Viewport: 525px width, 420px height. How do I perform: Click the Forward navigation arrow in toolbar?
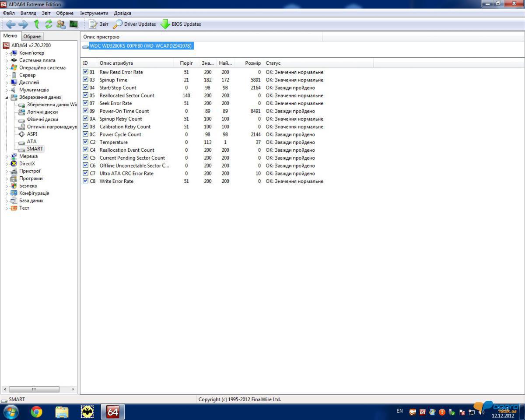click(23, 24)
